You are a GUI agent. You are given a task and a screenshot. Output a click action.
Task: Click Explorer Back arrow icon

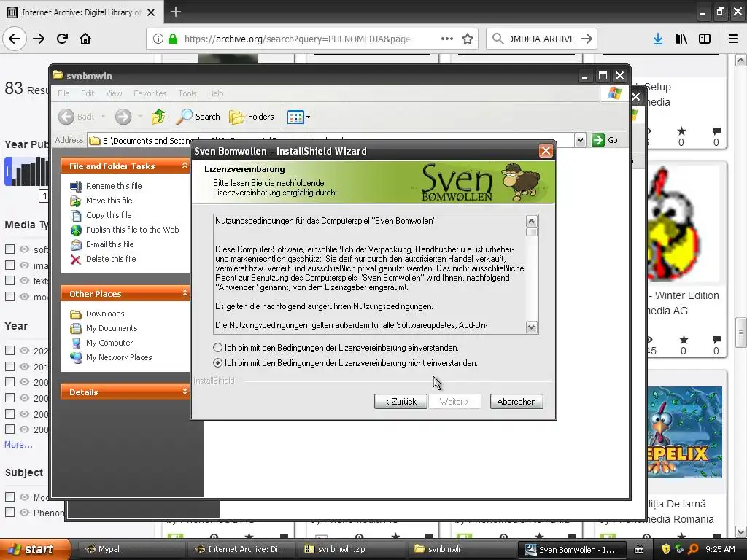tap(66, 117)
